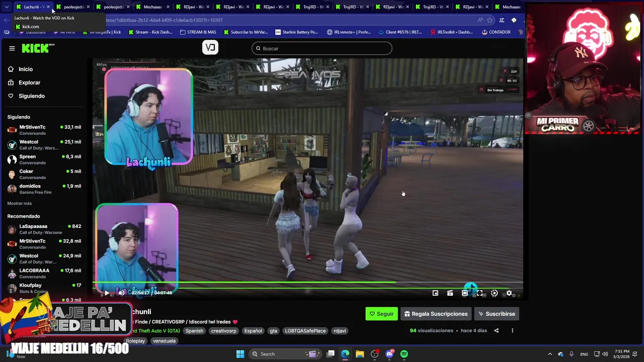Click the Buscar search field
Image resolution: width=644 pixels, height=362 pixels.
click(x=322, y=48)
